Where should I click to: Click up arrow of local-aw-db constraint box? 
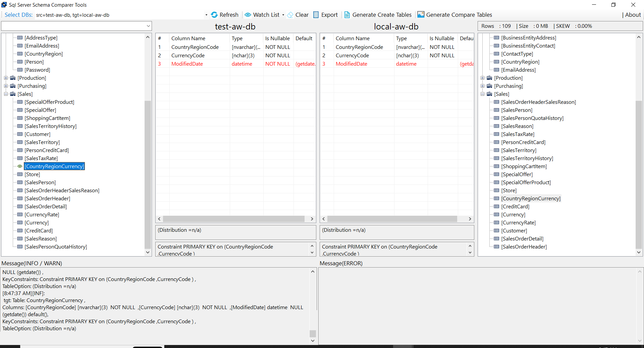pos(470,246)
